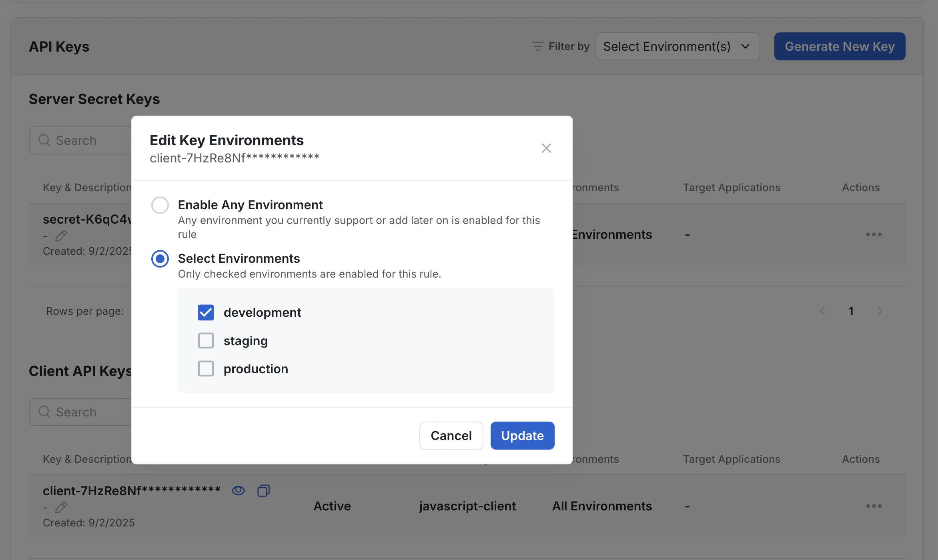938x560 pixels.
Task: Check the staging environment checkbox
Action: tap(206, 340)
